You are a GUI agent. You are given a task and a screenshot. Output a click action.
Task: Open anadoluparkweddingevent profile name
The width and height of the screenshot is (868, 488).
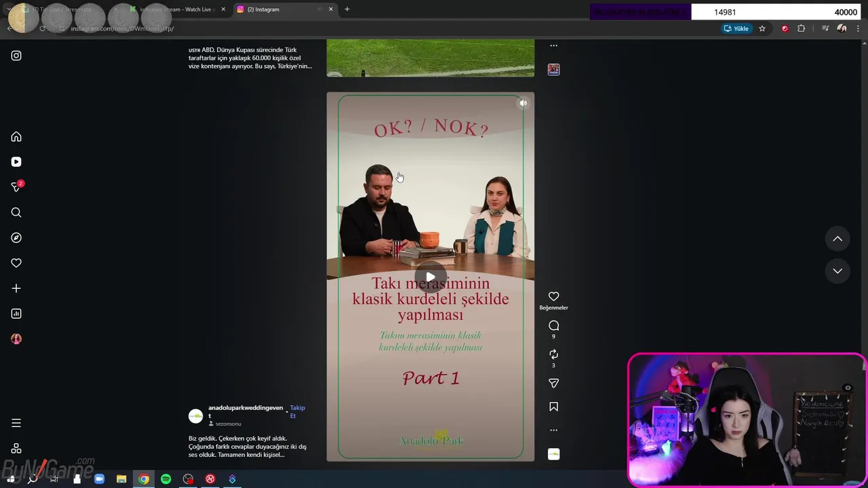point(245,411)
